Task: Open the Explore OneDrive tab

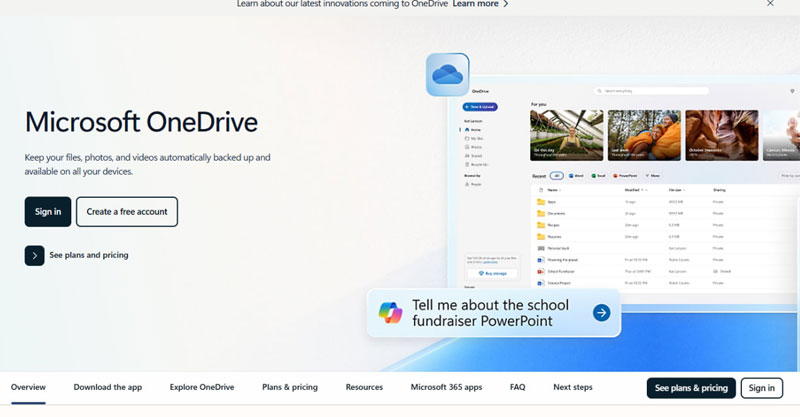Action: pyautogui.click(x=202, y=387)
